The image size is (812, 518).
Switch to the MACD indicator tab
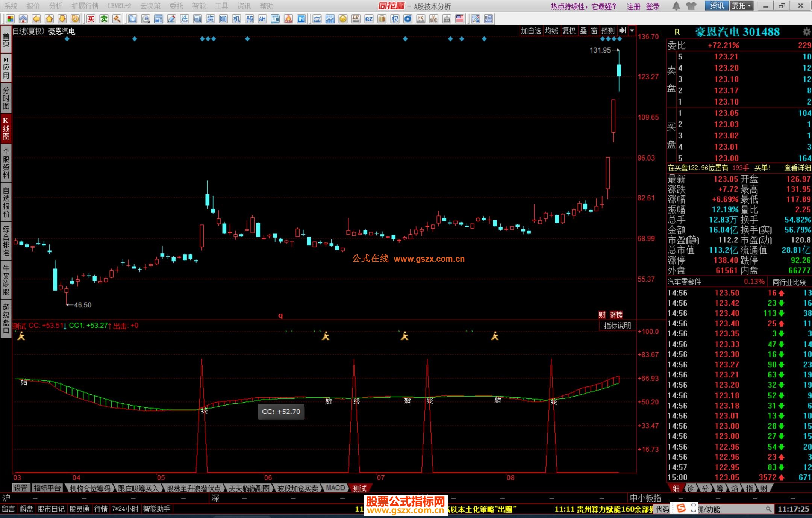(335, 488)
